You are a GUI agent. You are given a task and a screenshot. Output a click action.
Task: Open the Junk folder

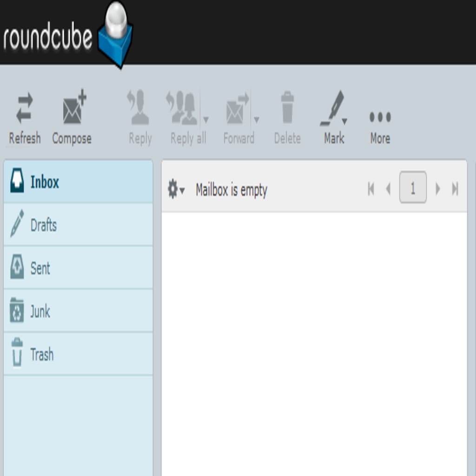coord(78,311)
